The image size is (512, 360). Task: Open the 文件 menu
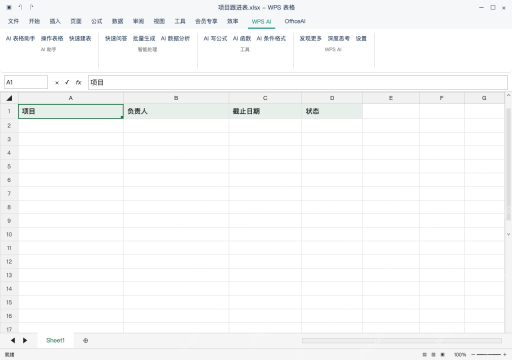click(14, 21)
